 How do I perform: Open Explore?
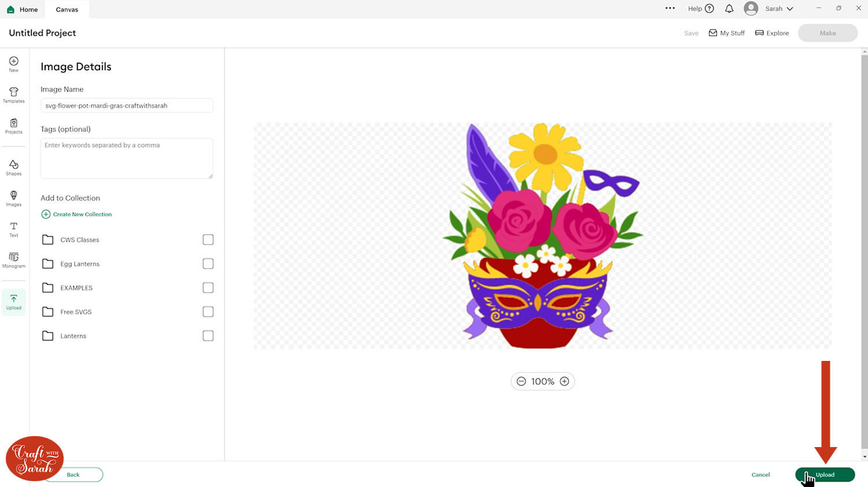click(772, 33)
